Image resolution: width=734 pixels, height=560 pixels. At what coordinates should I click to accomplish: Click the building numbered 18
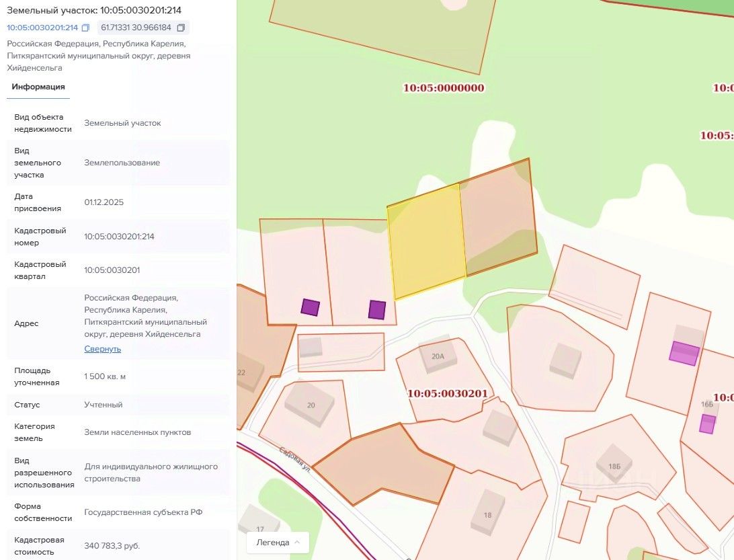point(488,513)
